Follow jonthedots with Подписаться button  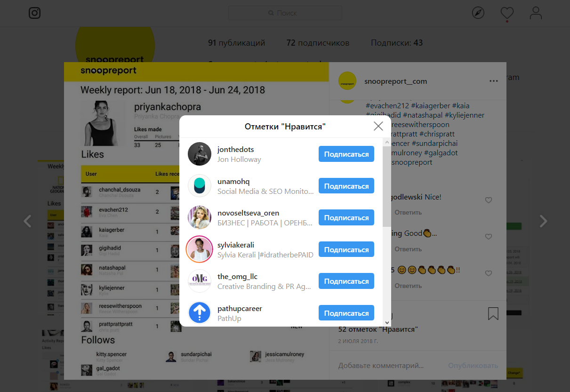346,154
